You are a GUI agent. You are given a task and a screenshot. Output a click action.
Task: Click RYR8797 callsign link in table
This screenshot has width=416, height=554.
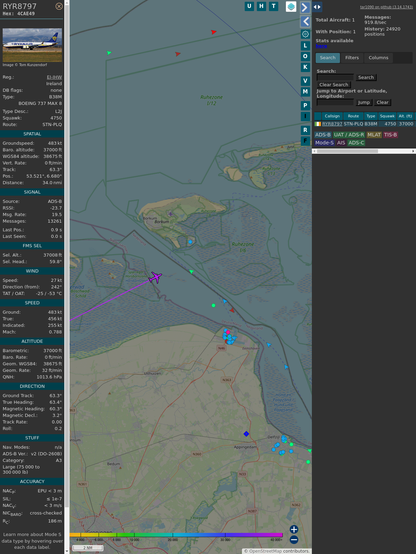332,124
